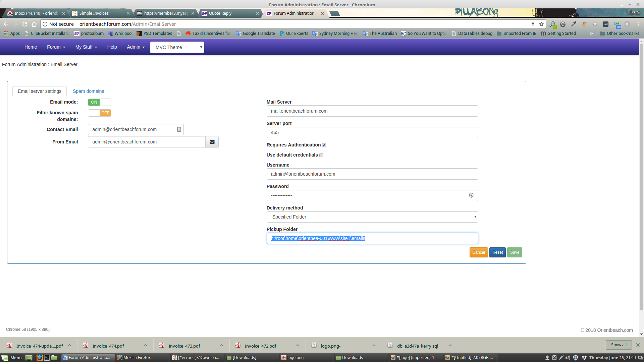Screen dimensions: 644x362
Task: Uncheck Requires Authentication checkbox
Action: [x=324, y=145]
